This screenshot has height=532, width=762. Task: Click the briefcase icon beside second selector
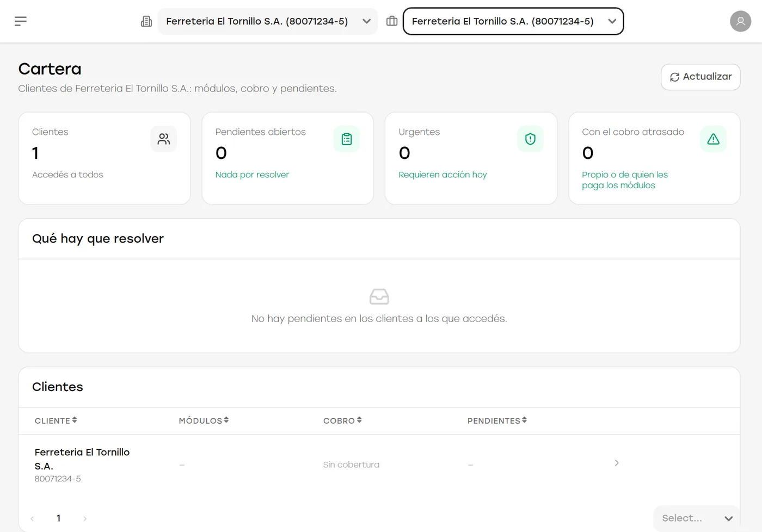click(x=392, y=21)
